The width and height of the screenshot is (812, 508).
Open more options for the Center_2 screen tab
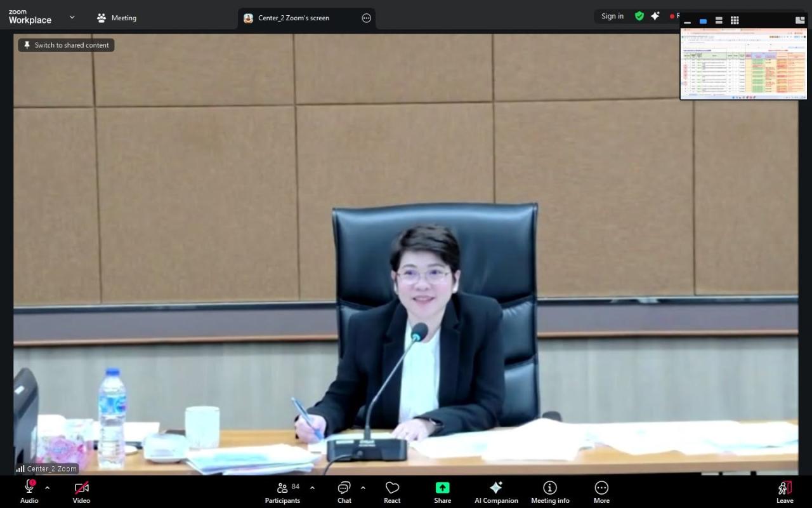366,18
